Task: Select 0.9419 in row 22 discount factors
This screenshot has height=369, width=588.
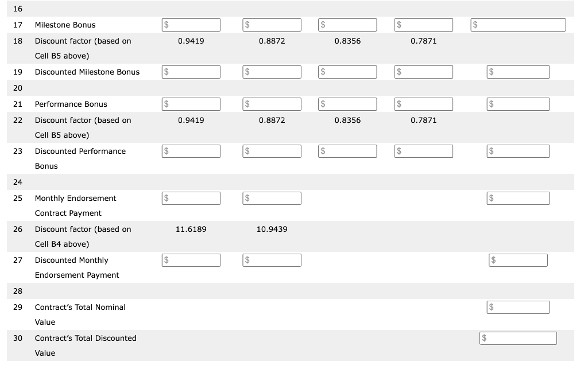Action: point(191,121)
